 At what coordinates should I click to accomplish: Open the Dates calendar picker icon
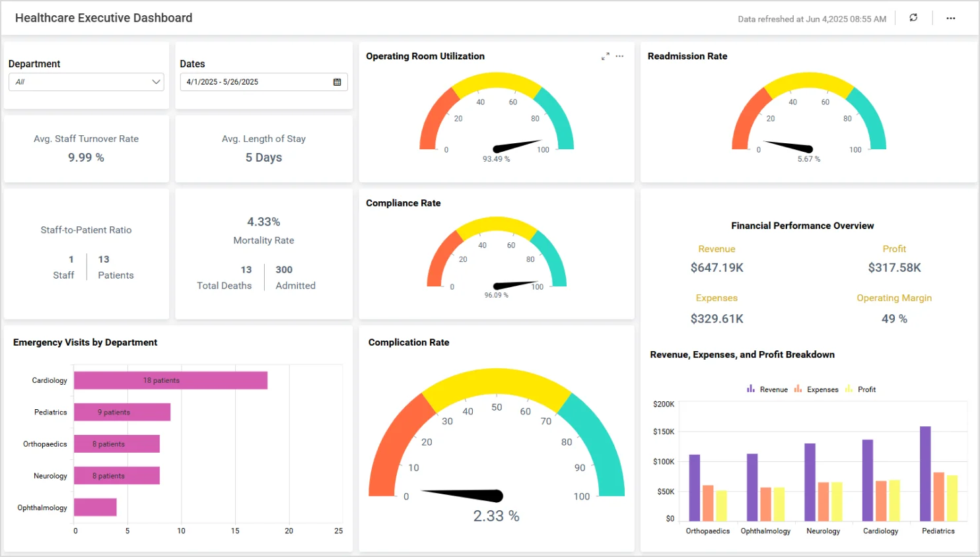pos(337,82)
